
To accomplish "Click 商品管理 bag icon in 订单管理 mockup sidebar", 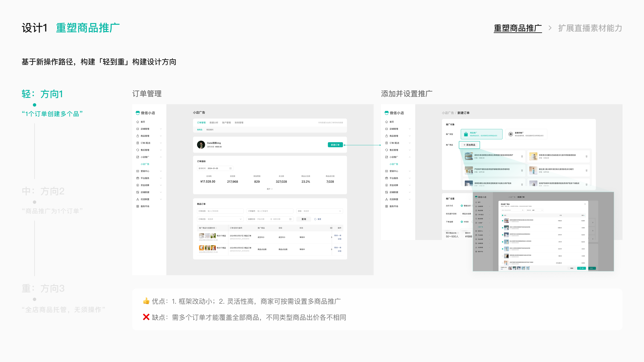I will (x=138, y=136).
